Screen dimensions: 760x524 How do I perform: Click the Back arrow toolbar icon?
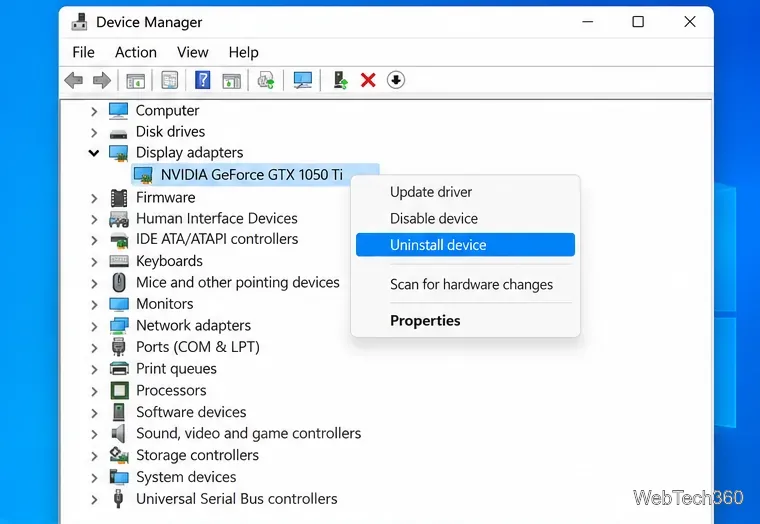[74, 80]
